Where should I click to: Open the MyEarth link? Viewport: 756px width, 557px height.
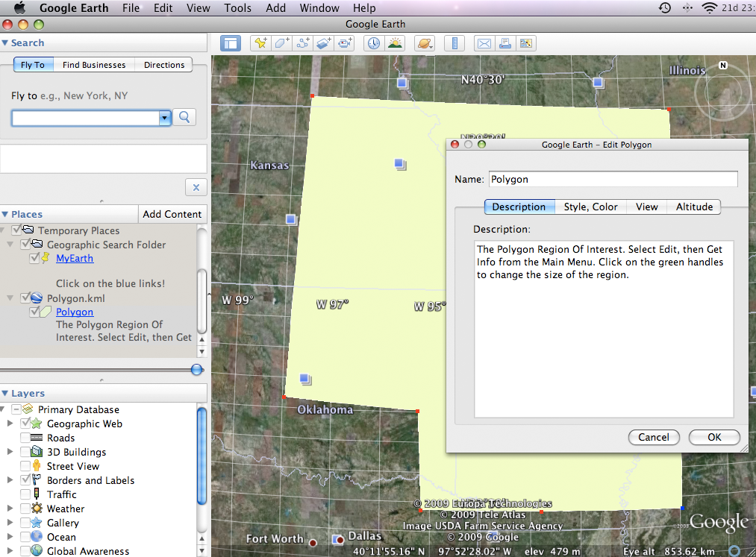pyautogui.click(x=75, y=258)
